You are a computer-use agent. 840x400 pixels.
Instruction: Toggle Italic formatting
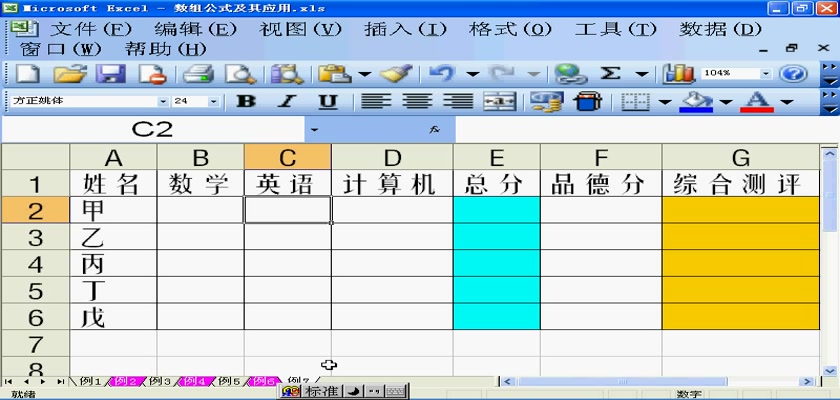[x=287, y=102]
